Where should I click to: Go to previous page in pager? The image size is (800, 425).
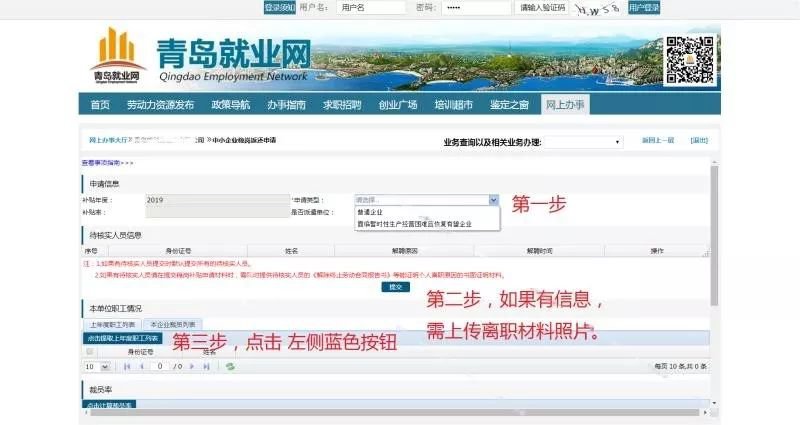coord(141,367)
